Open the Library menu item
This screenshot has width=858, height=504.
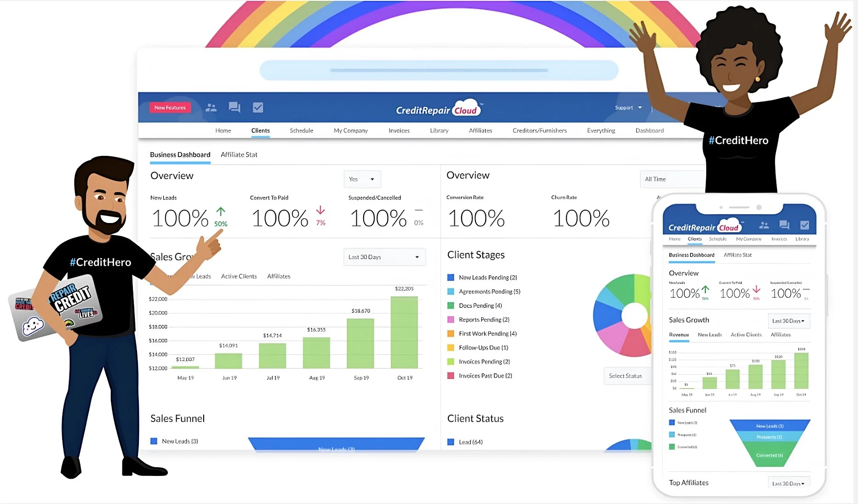tap(439, 131)
